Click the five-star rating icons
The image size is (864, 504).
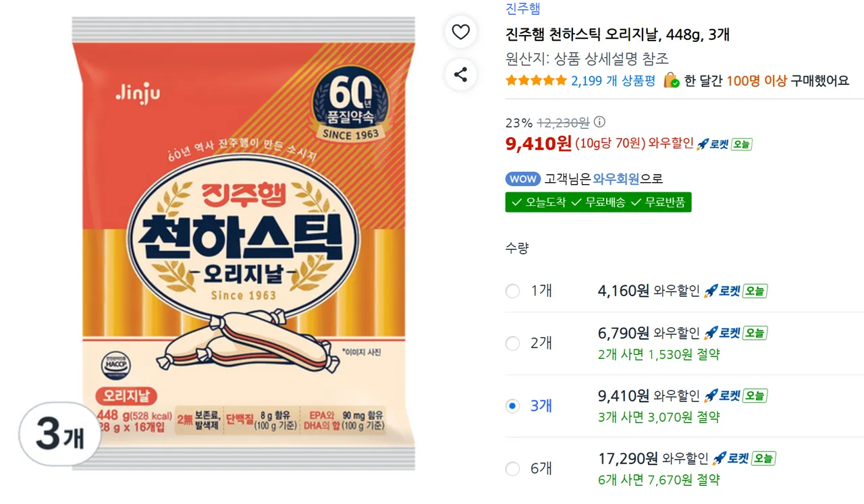tap(536, 80)
